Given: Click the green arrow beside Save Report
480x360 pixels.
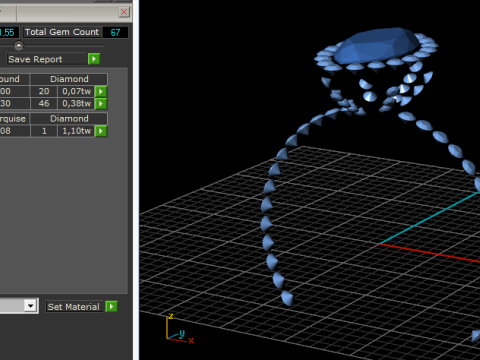Looking at the screenshot, I should (x=94, y=59).
